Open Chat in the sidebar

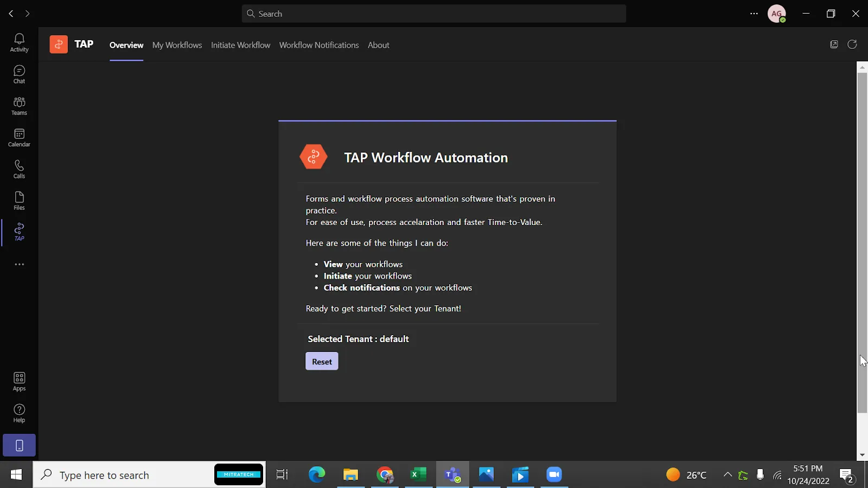coord(19,74)
